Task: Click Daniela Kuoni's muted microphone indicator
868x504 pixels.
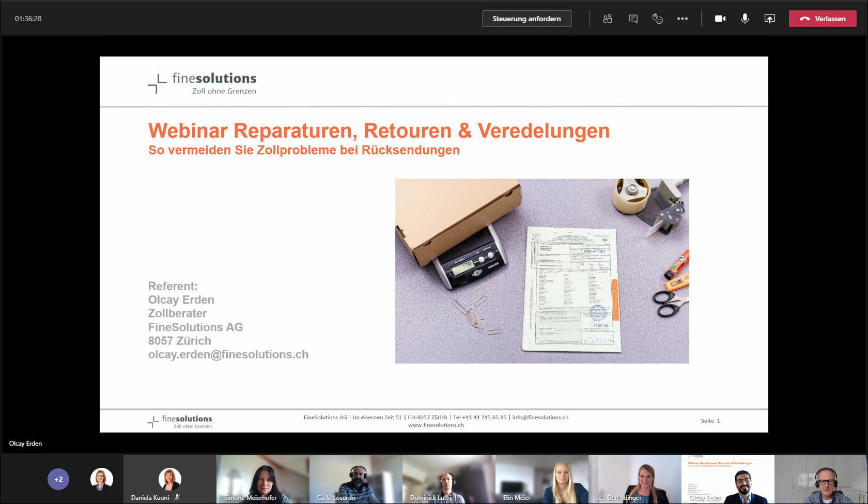Action: 177,497
